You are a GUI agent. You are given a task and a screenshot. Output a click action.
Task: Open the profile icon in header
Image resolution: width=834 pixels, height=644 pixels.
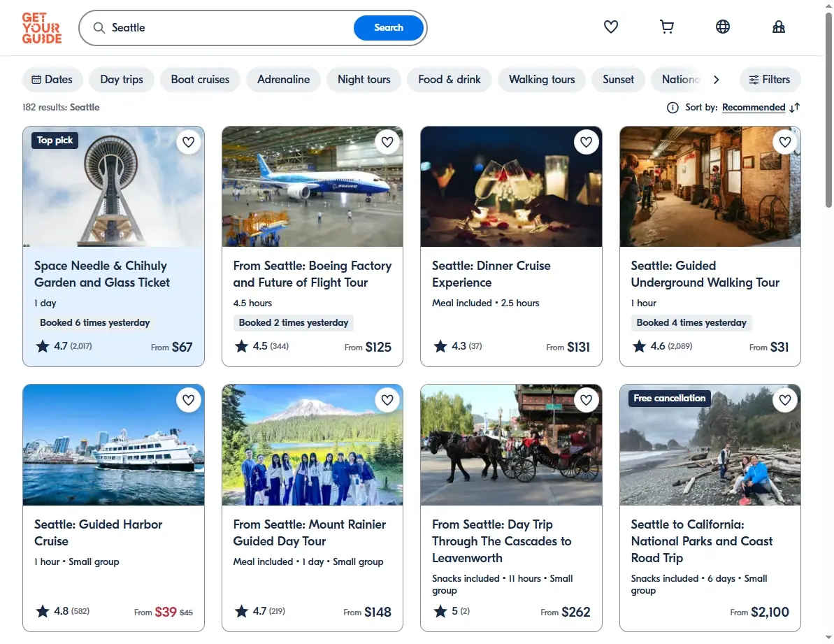click(778, 27)
